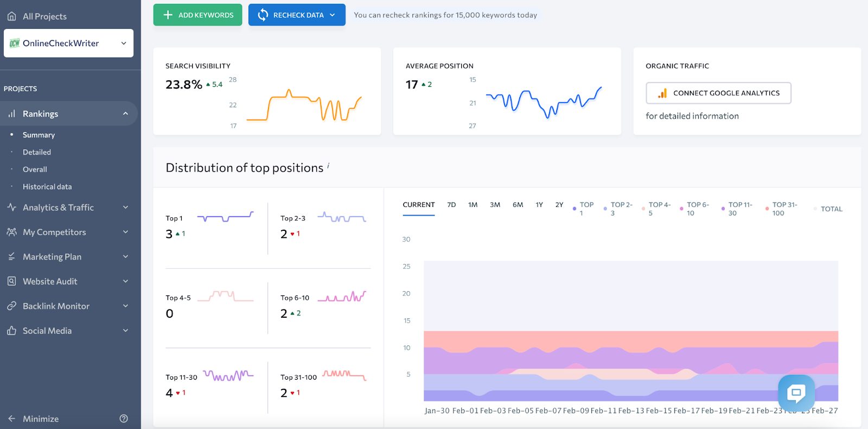Screen dimensions: 868x429
Task: Click the PROJECTS sidebar heading
Action: click(x=20, y=89)
